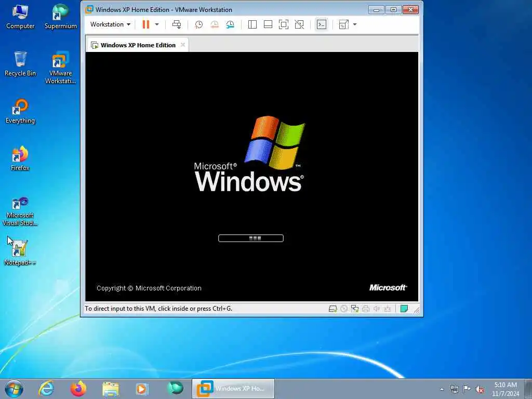Open Supermium from the taskbar
The width and height of the screenshot is (532, 399).
(175, 389)
